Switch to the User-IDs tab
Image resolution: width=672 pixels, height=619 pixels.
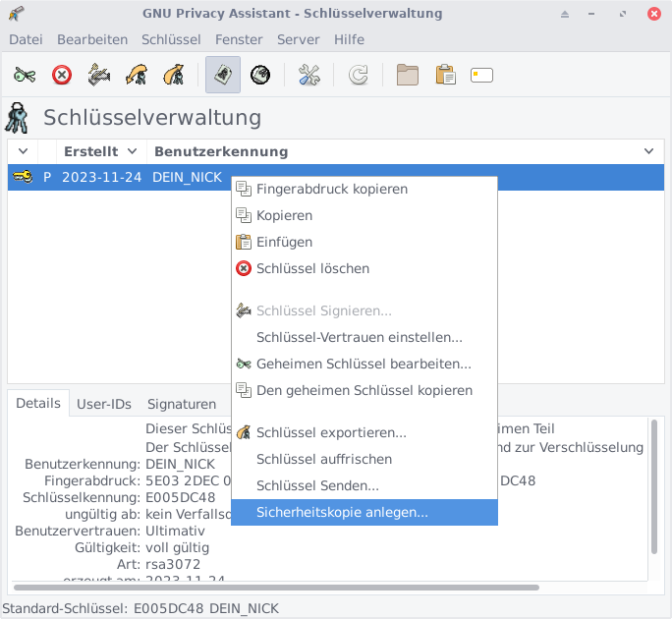pyautogui.click(x=104, y=404)
